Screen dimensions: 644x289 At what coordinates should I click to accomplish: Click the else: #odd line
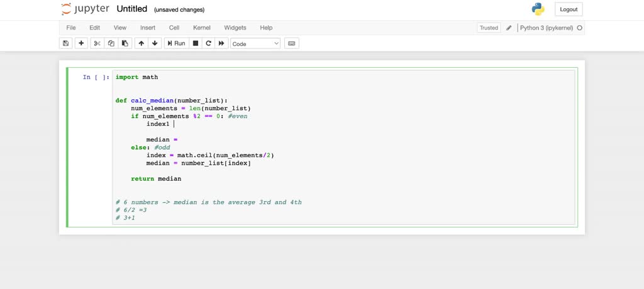(150, 148)
